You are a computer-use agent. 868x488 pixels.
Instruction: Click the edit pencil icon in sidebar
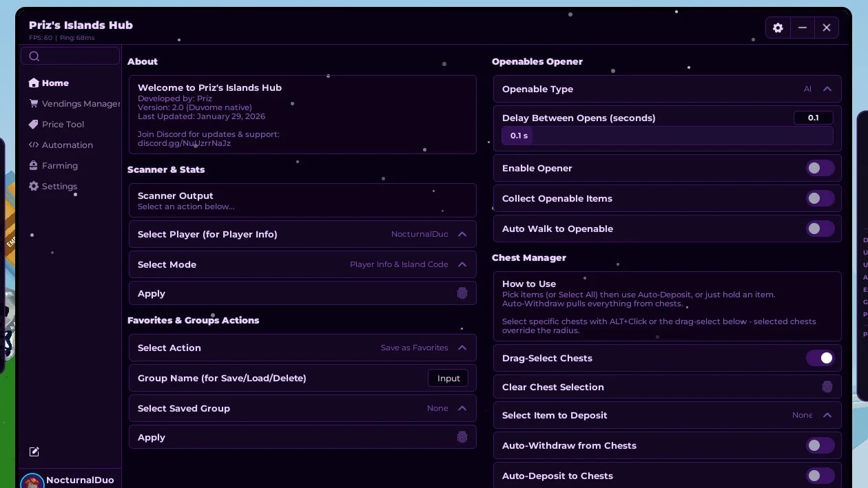[34, 452]
